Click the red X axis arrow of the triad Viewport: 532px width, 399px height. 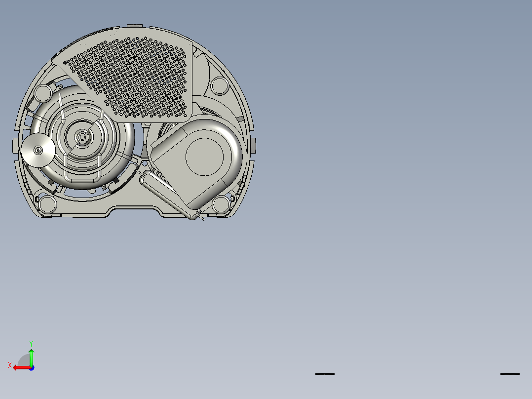22,368
